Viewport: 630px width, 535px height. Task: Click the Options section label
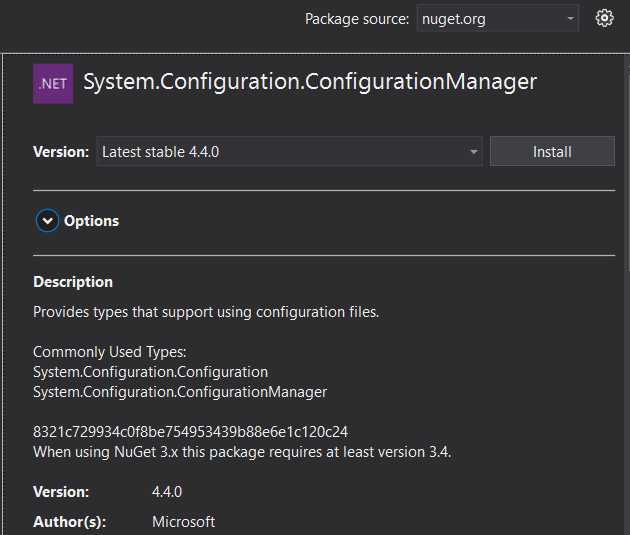coord(91,221)
